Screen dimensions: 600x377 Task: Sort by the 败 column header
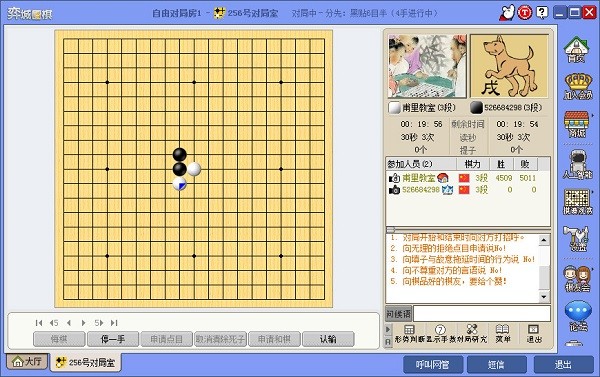tap(525, 164)
